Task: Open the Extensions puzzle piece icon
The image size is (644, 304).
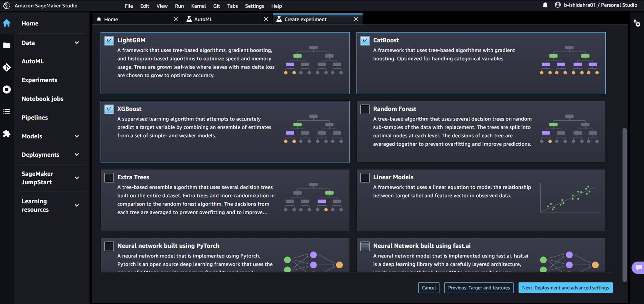Action: 7,134
